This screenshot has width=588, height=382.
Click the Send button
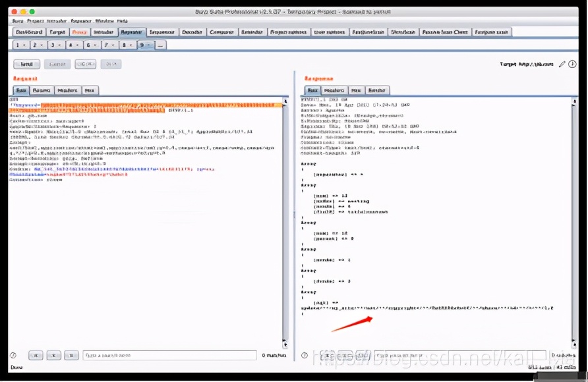click(26, 65)
